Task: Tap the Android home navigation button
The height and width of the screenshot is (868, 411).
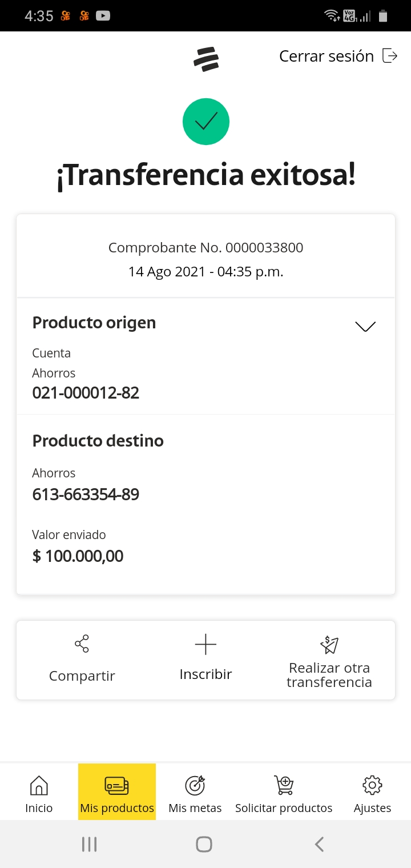Action: [x=204, y=844]
